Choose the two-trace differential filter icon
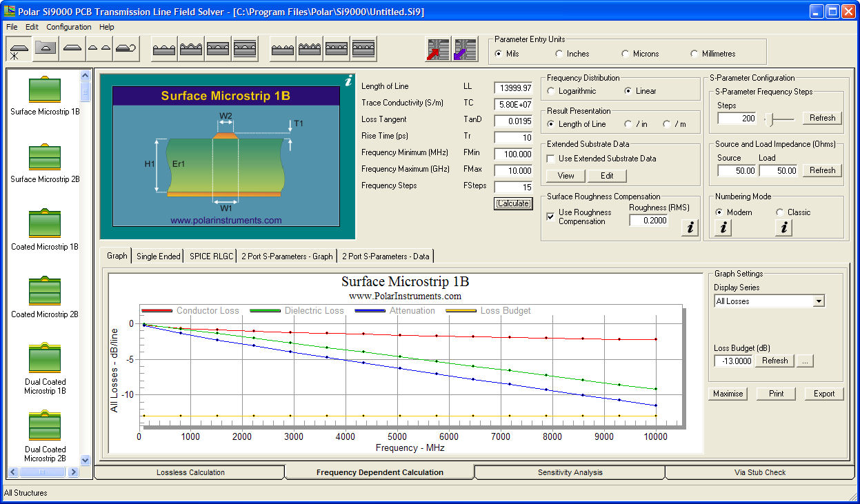The height and width of the screenshot is (504, 860). (x=99, y=50)
